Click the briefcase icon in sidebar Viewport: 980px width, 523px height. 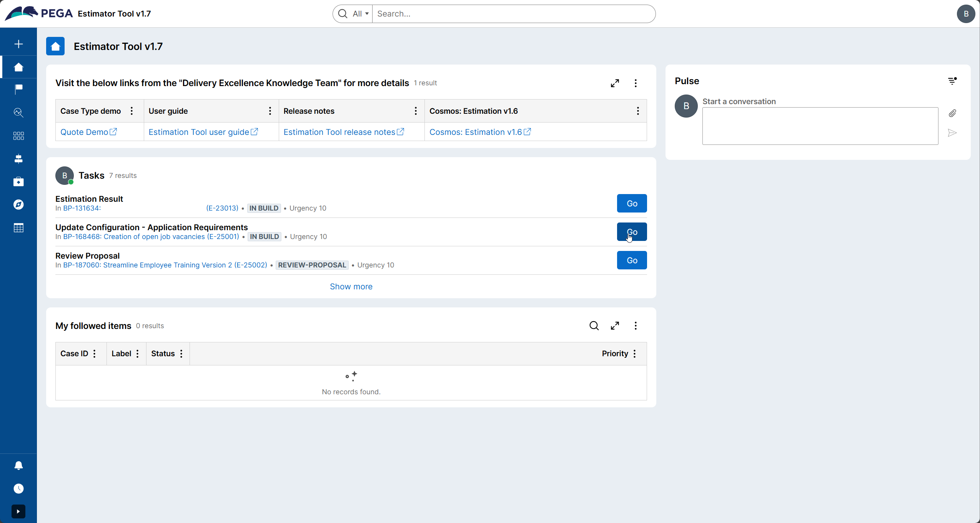(18, 182)
